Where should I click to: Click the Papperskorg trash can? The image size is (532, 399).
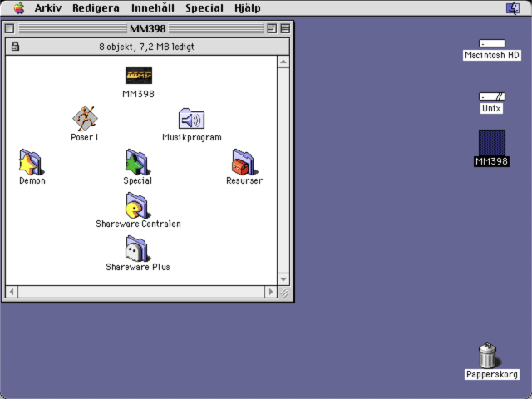[x=488, y=355]
